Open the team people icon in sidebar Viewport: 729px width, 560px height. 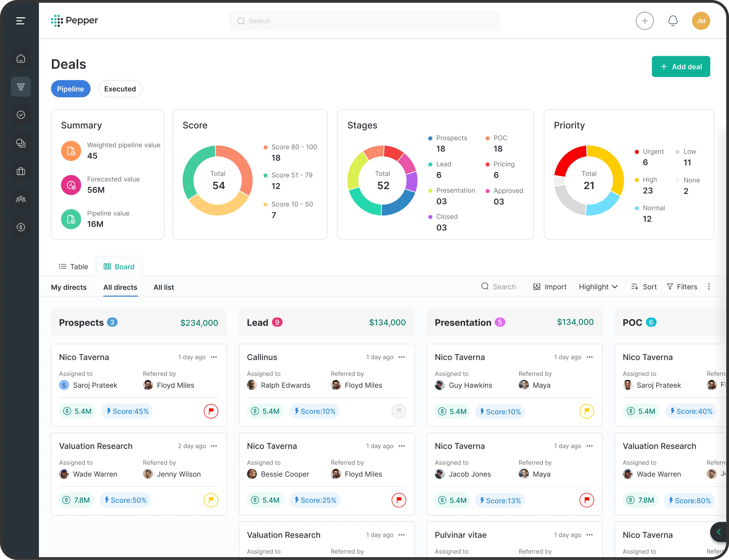coord(21,199)
